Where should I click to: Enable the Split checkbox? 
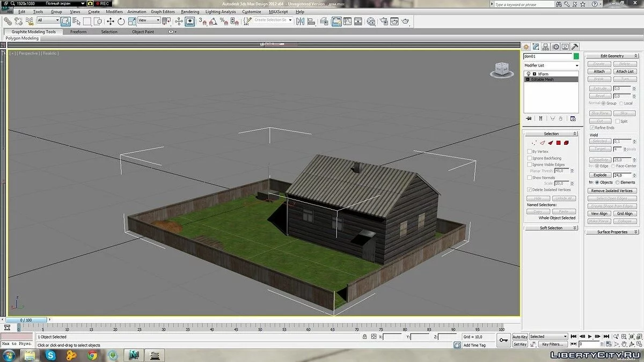click(x=618, y=121)
